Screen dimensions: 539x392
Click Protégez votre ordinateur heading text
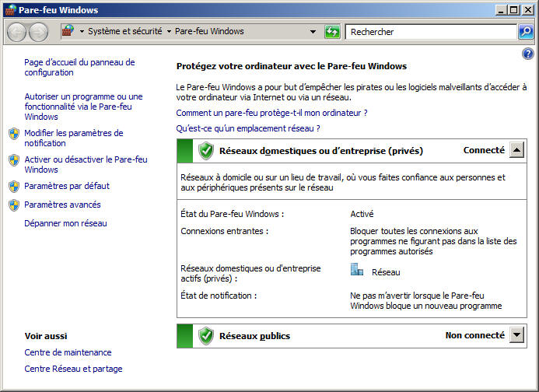coord(292,66)
